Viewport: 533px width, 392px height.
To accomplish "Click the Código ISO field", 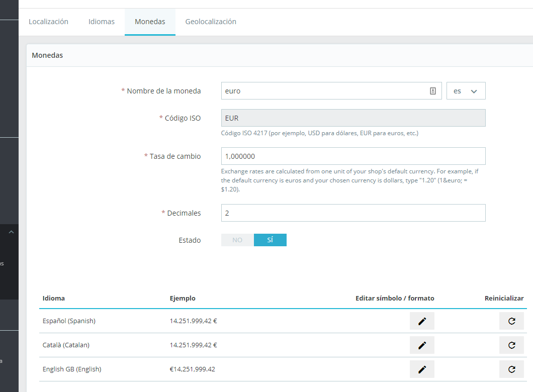I will [x=353, y=118].
